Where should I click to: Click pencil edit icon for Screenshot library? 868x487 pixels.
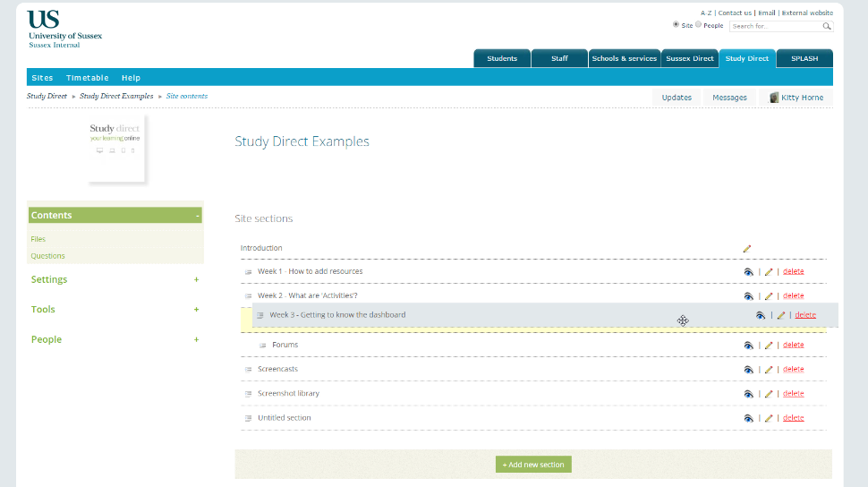coord(769,394)
